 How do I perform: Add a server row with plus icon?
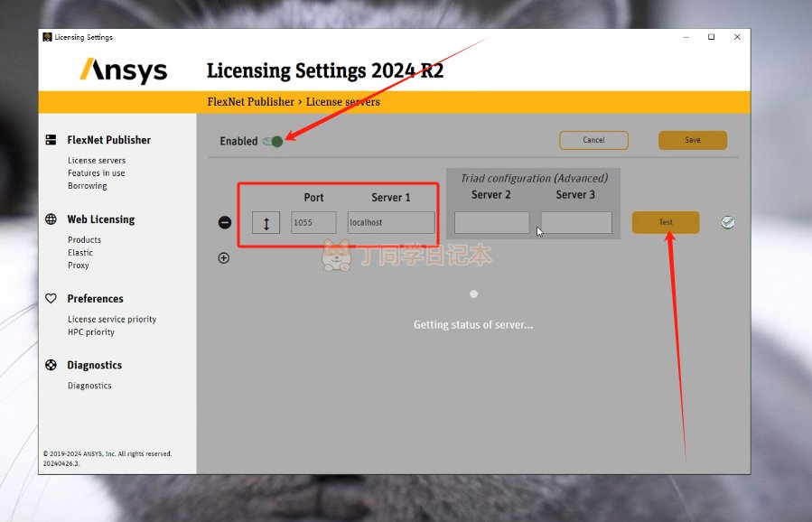pyautogui.click(x=224, y=258)
